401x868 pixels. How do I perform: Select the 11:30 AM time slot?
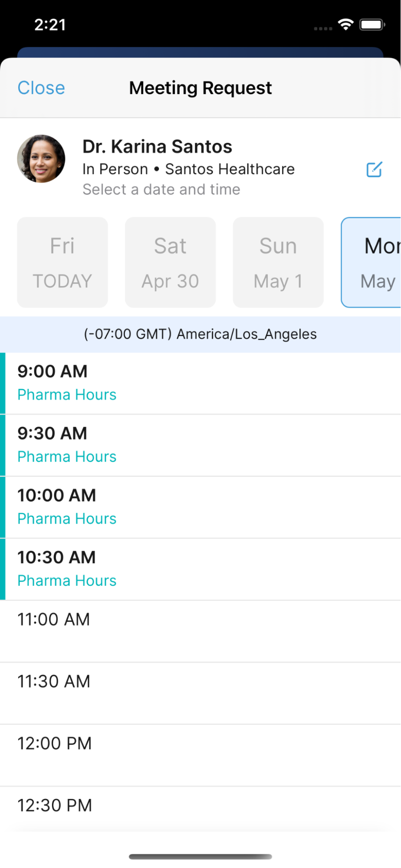tap(200, 693)
